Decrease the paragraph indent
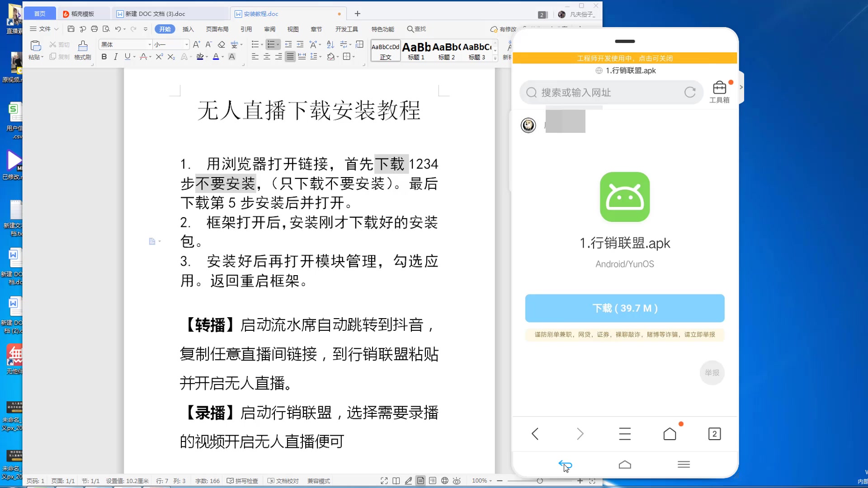Viewport: 868px width, 488px height. pyautogui.click(x=288, y=44)
